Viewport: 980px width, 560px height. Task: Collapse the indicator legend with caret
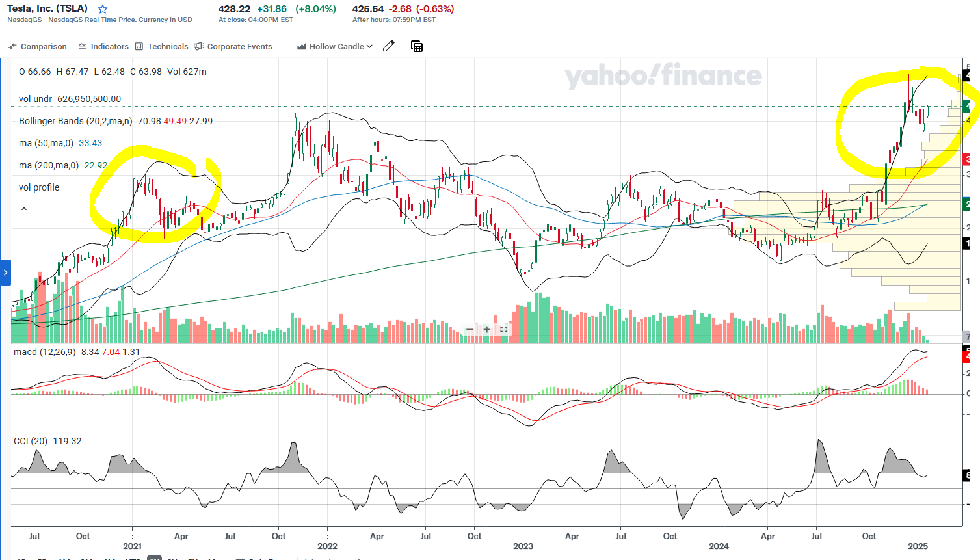24,209
